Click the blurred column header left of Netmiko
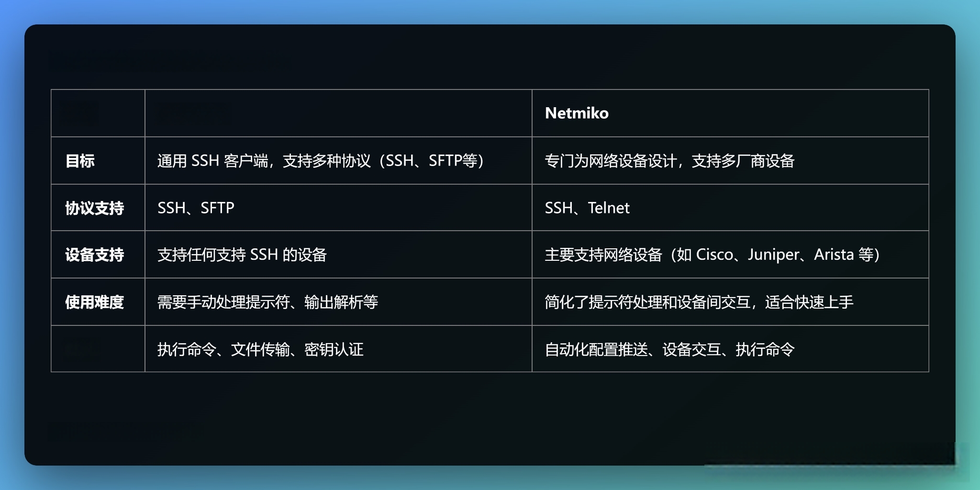980x490 pixels. (x=194, y=113)
